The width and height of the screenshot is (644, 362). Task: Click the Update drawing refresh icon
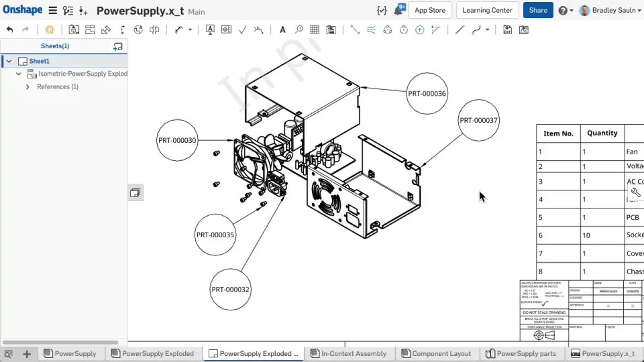(49, 29)
